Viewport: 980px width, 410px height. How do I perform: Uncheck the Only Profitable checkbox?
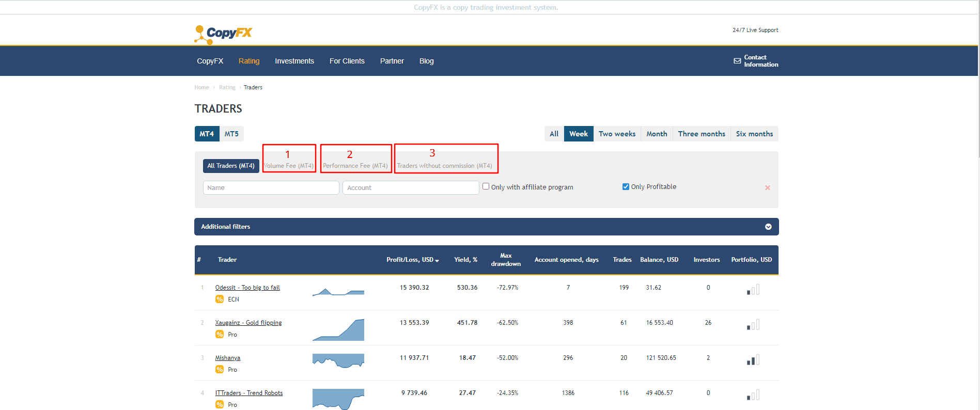click(626, 186)
